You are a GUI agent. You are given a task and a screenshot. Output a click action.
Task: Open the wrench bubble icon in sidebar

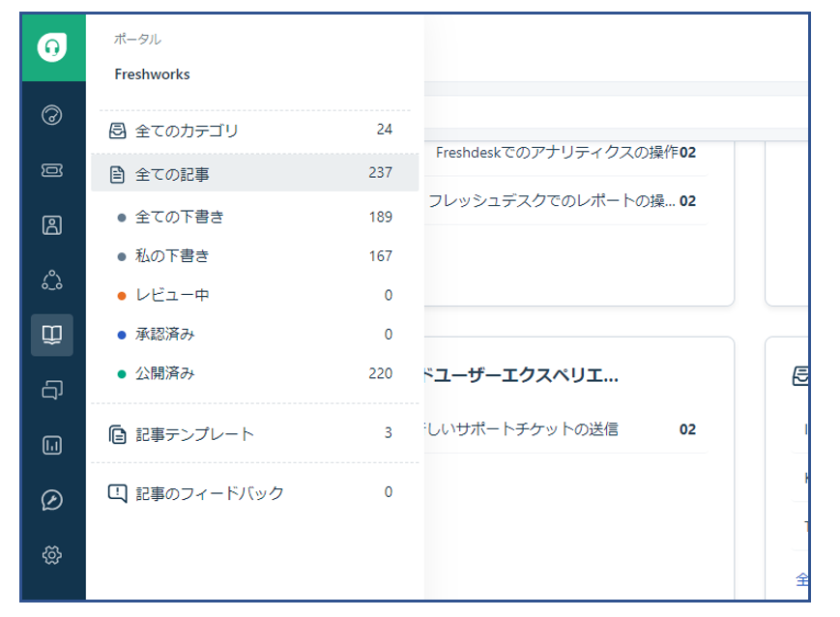[52, 500]
